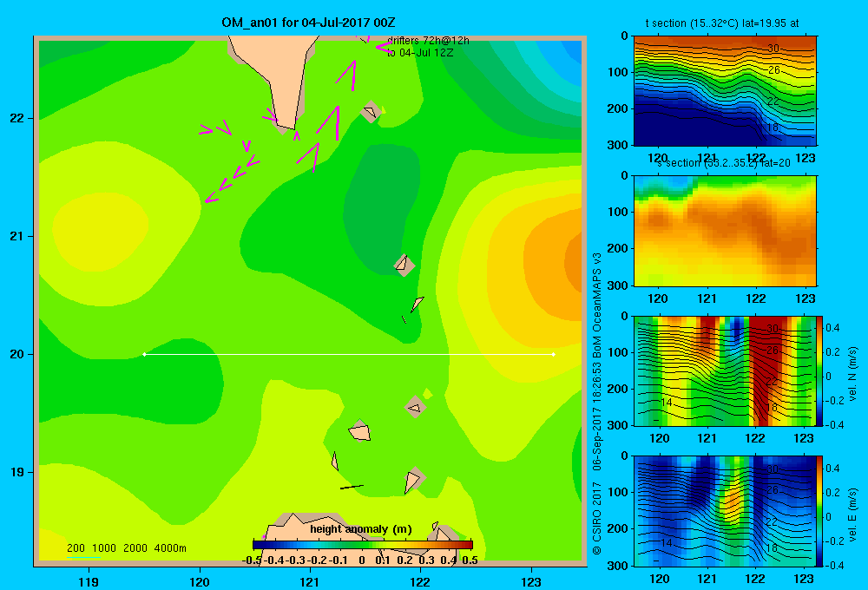Image resolution: width=868 pixels, height=590 pixels.
Task: Click latitude label '20' on main map axis
Action: tap(17, 354)
